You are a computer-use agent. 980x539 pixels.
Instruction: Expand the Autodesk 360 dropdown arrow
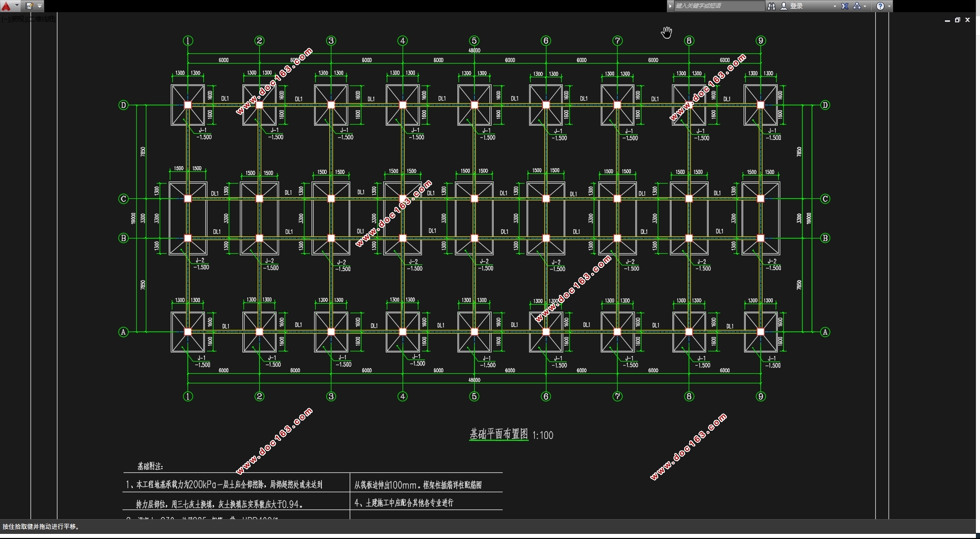[x=865, y=6]
